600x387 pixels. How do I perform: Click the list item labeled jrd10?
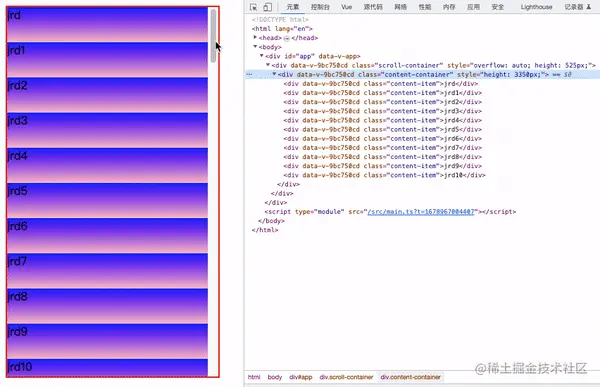pos(107,368)
